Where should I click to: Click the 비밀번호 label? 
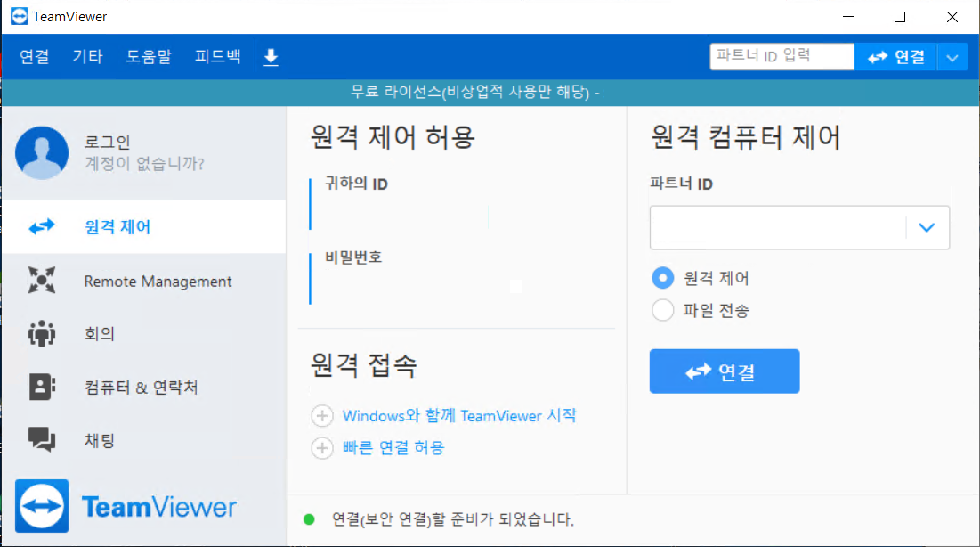(353, 257)
